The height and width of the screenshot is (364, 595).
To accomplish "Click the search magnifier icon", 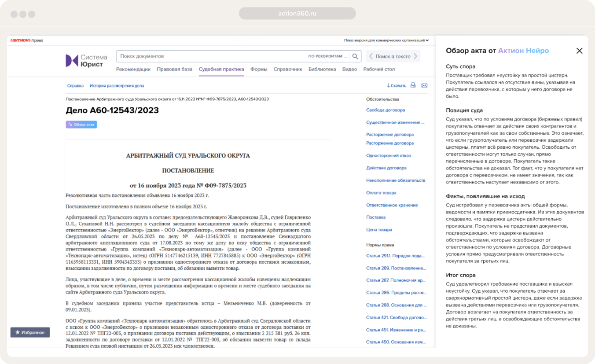I will click(356, 56).
